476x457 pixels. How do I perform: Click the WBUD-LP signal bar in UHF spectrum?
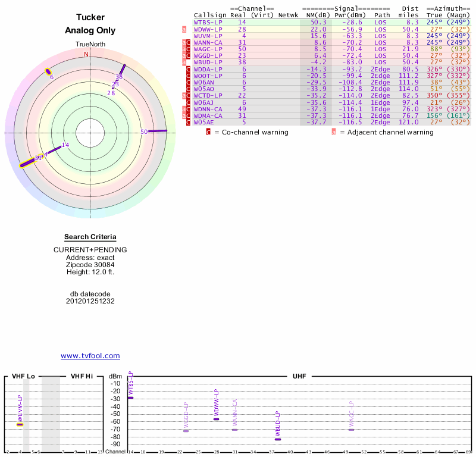pyautogui.click(x=278, y=439)
